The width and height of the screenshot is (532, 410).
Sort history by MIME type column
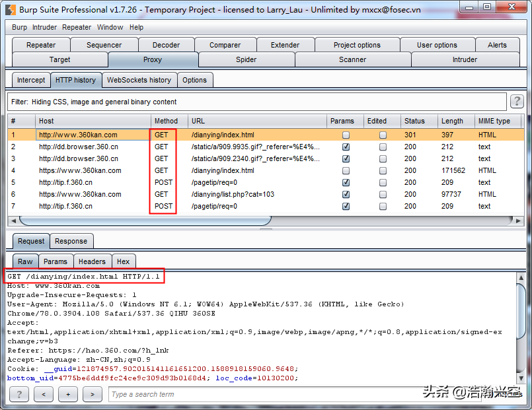pos(498,121)
